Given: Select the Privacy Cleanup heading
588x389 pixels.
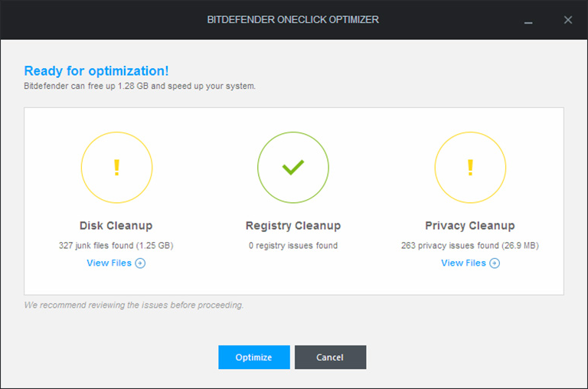Looking at the screenshot, I should point(470,225).
